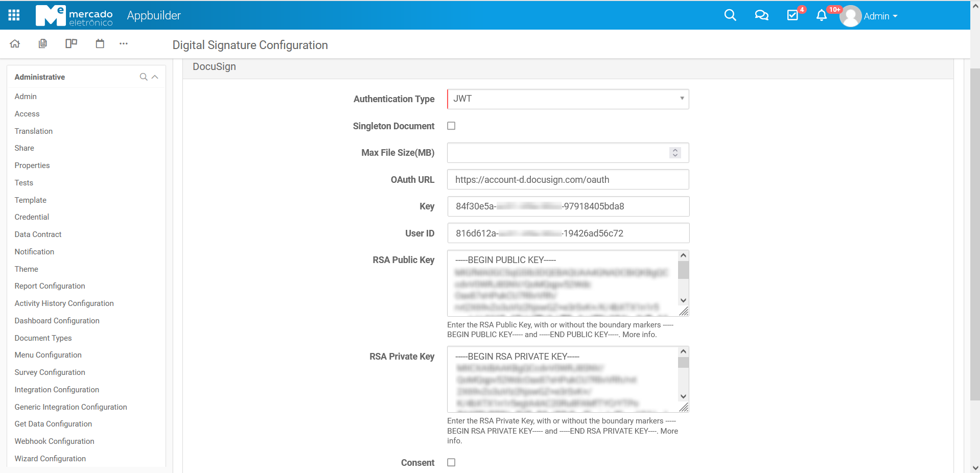The width and height of the screenshot is (980, 473).
Task: Click the search magnifier in top bar
Action: pyautogui.click(x=730, y=15)
